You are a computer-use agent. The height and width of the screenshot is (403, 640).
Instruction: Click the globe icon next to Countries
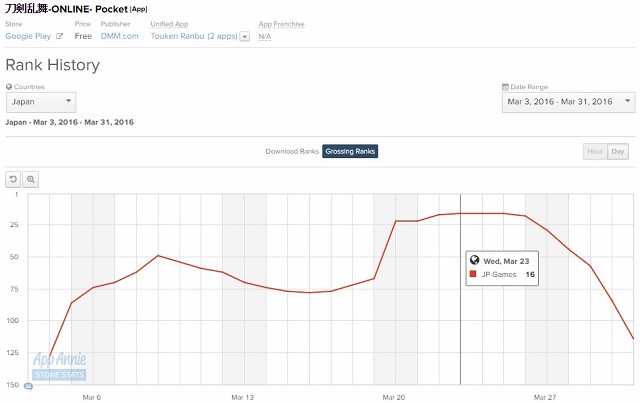[9, 87]
